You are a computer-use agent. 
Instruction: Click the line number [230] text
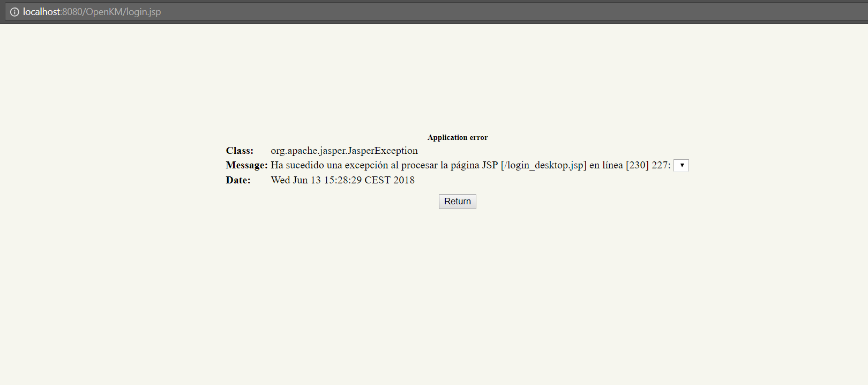coord(637,165)
